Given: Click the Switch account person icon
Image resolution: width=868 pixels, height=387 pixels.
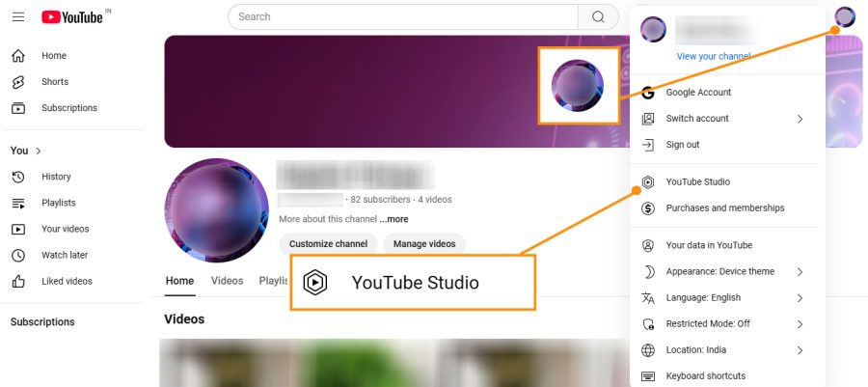Looking at the screenshot, I should pyautogui.click(x=648, y=119).
